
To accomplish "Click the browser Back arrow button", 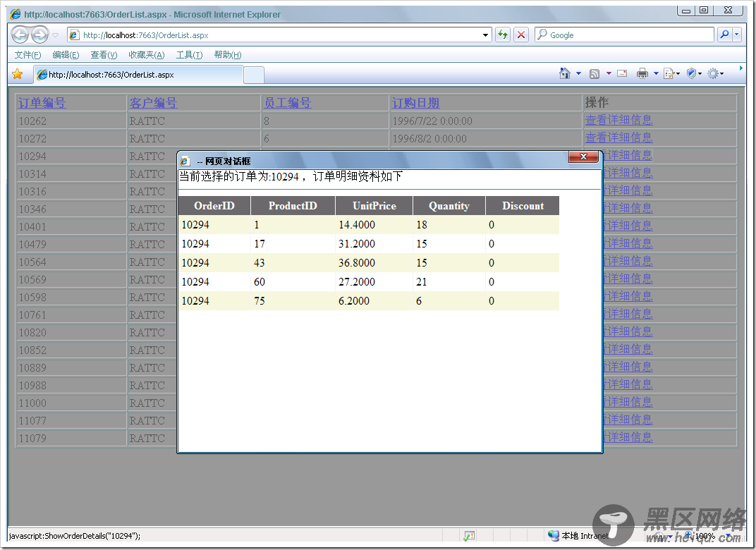I will tap(20, 35).
